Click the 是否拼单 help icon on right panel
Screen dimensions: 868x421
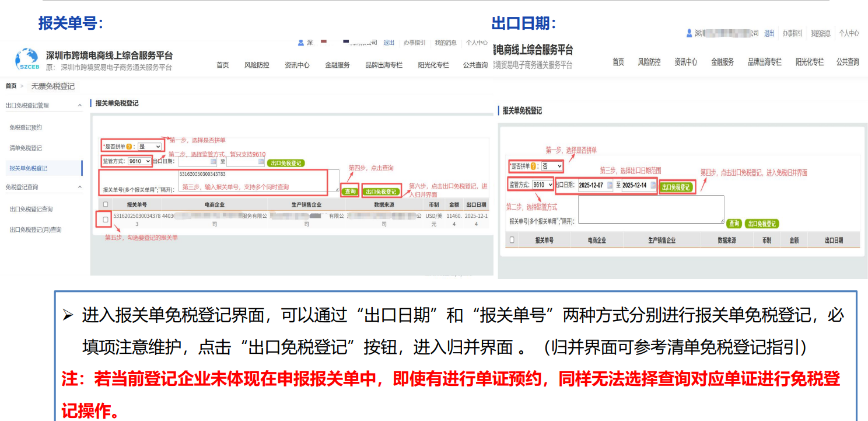point(533,166)
